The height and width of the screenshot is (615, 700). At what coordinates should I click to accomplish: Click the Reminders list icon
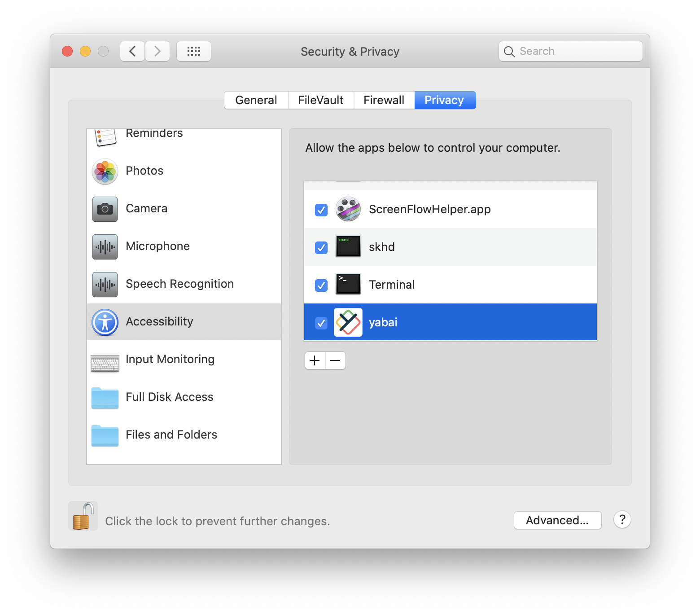pos(105,137)
